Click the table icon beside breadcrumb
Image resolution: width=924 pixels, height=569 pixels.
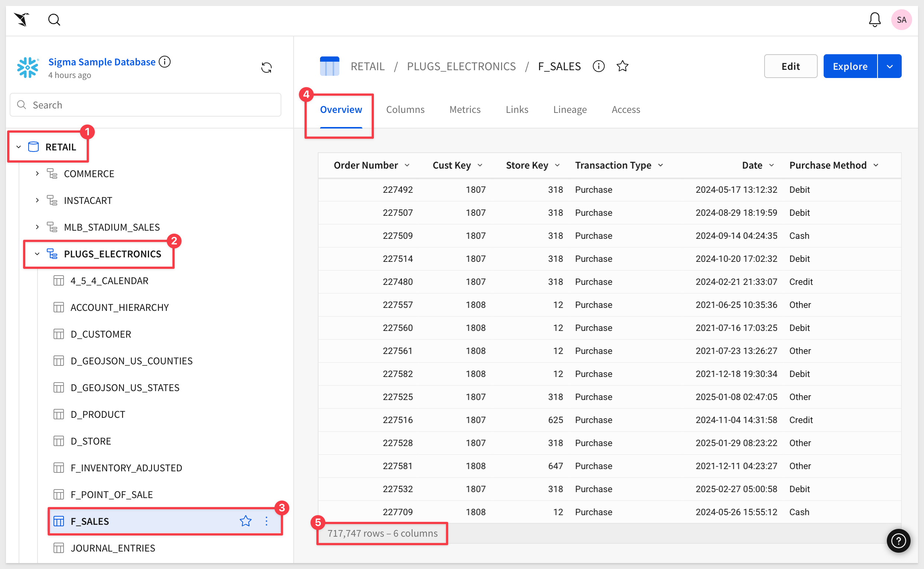point(329,66)
